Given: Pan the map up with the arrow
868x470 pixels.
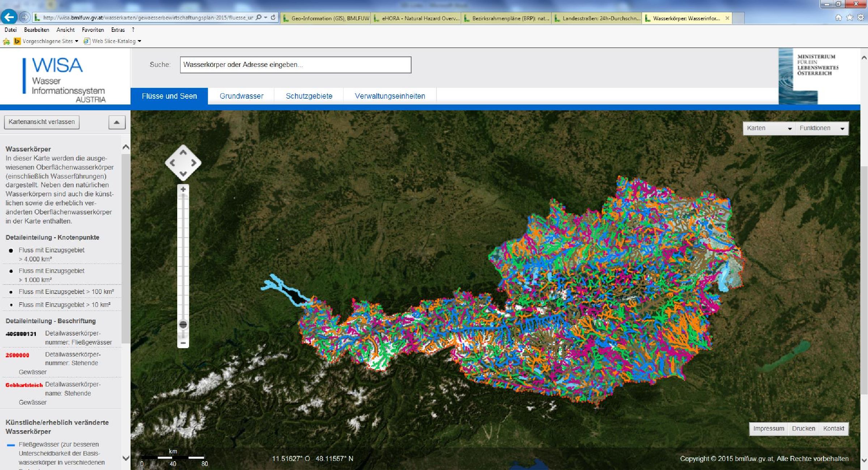Looking at the screenshot, I should tap(183, 152).
